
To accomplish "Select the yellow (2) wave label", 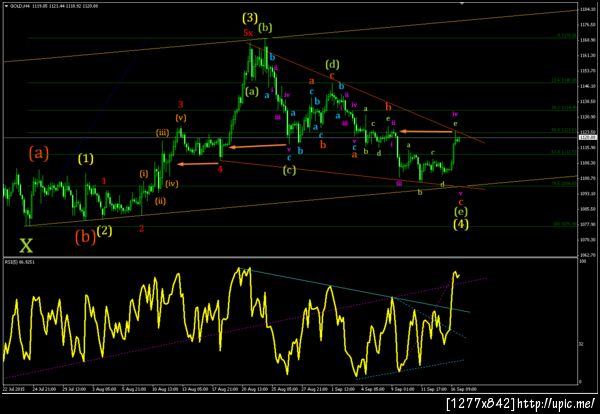I will click(104, 231).
